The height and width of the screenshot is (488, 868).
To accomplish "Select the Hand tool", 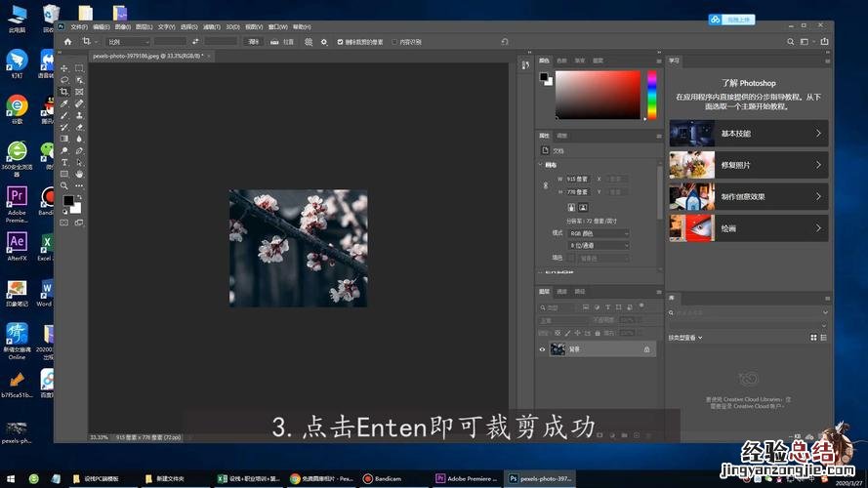I will (79, 174).
